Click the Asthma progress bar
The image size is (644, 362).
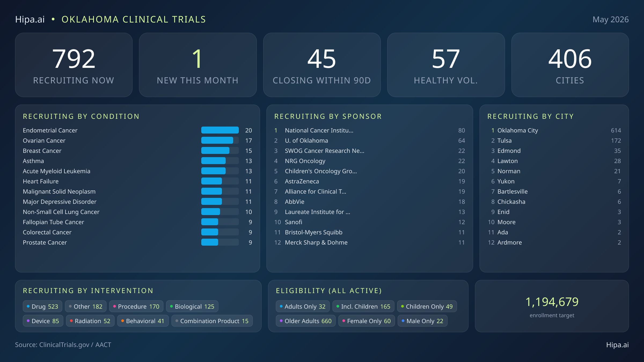(220, 161)
